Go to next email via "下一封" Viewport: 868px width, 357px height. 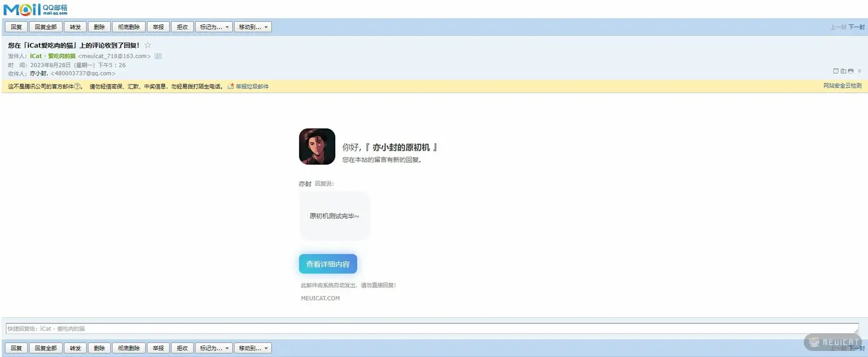coord(856,27)
